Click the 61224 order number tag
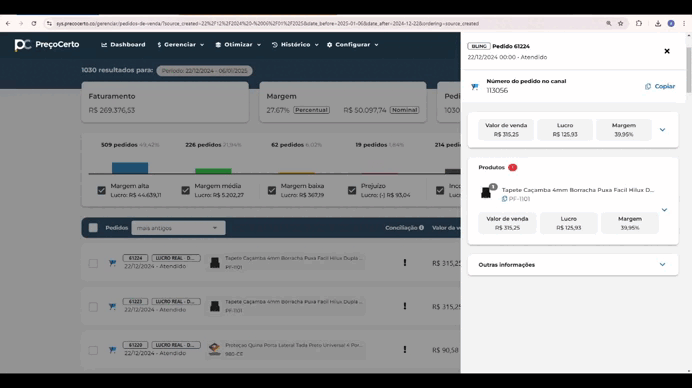 tap(135, 258)
